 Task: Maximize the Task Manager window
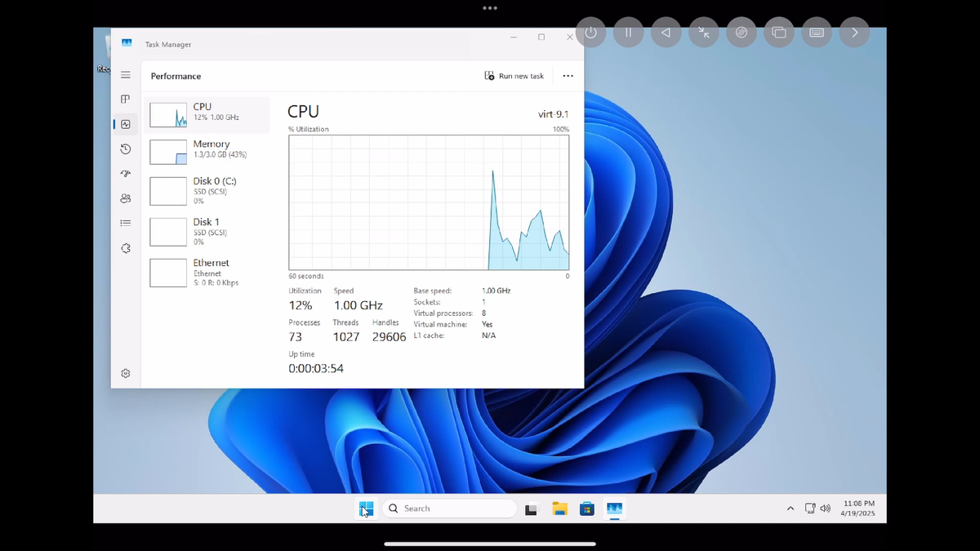click(541, 38)
